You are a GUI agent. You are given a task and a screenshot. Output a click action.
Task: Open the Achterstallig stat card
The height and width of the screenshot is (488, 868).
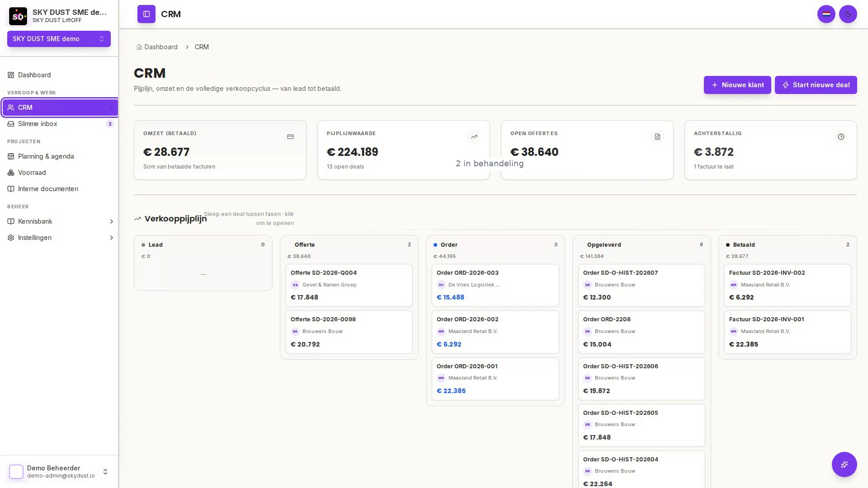[x=771, y=150]
